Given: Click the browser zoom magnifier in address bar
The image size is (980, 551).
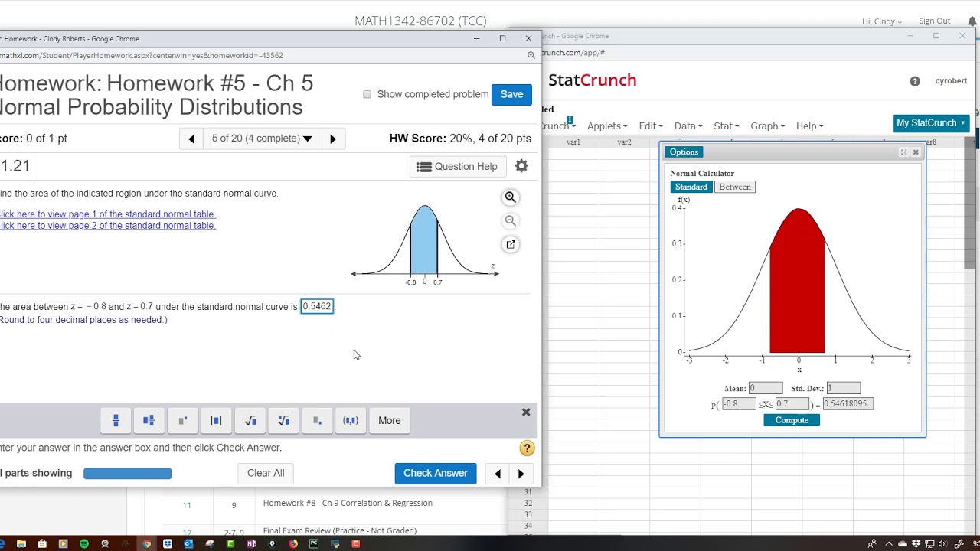Looking at the screenshot, I should (x=531, y=55).
